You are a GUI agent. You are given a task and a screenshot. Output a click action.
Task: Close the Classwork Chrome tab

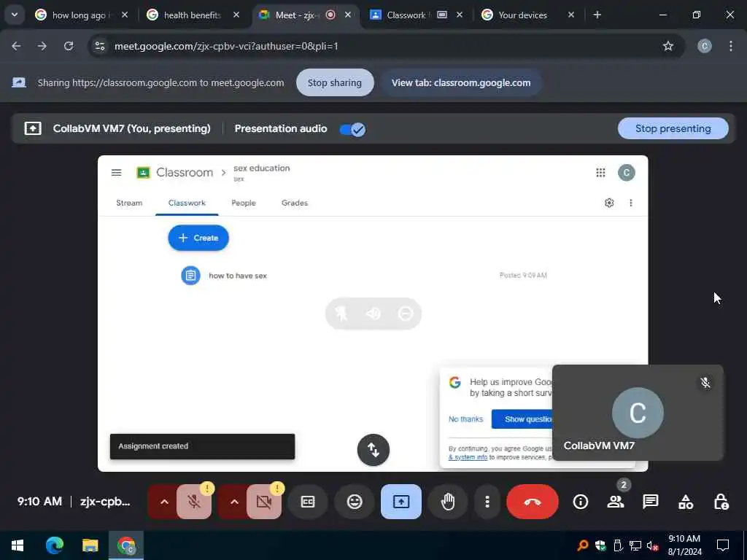click(x=460, y=15)
